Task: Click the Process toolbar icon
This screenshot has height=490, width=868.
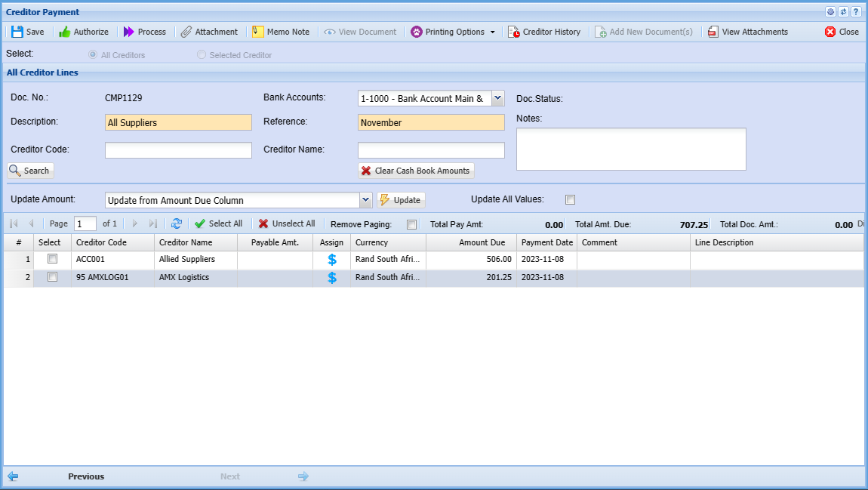Action: point(129,32)
